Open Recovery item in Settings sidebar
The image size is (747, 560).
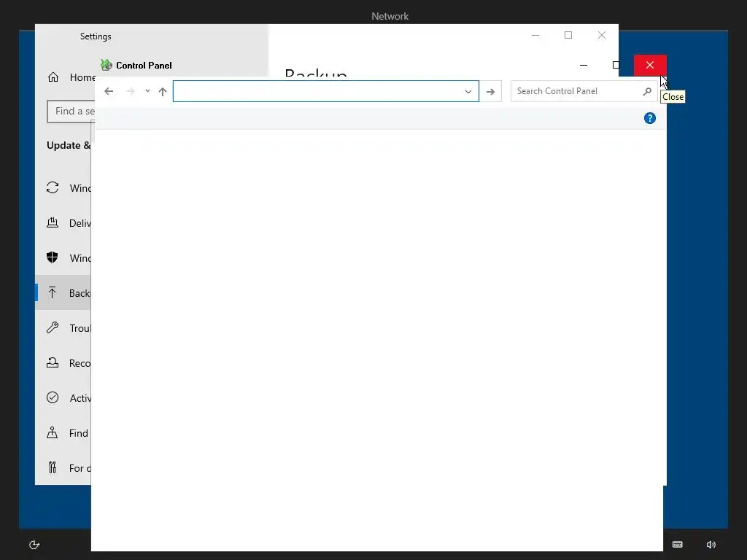tap(64, 363)
